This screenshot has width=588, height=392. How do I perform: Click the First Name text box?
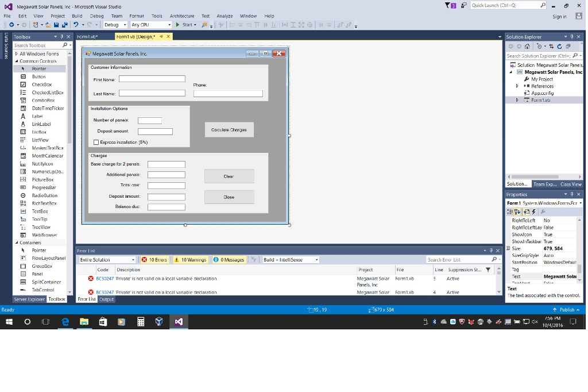pos(152,79)
